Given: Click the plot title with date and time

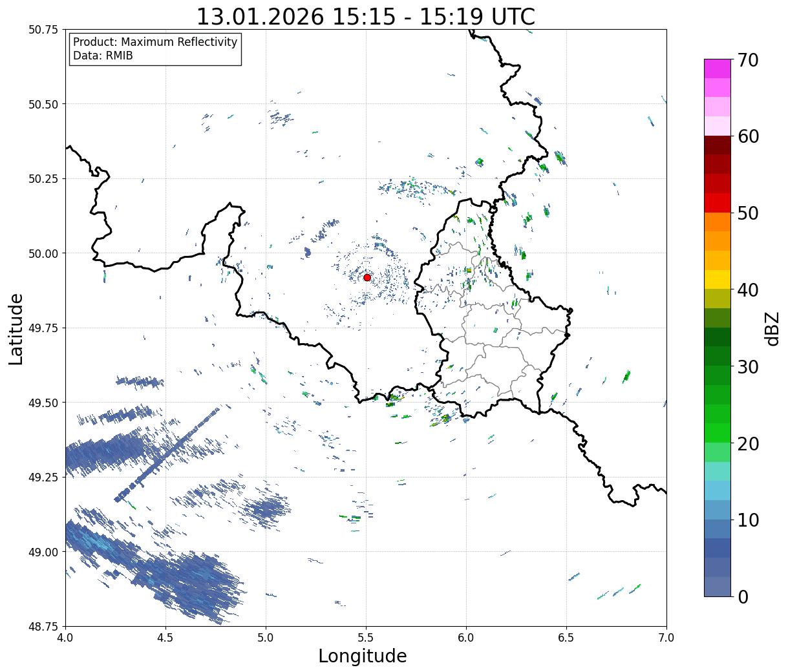Looking at the screenshot, I should click(x=366, y=16).
